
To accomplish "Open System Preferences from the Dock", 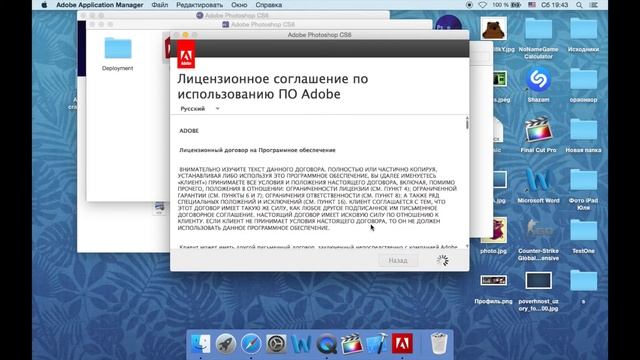I will pos(276,344).
